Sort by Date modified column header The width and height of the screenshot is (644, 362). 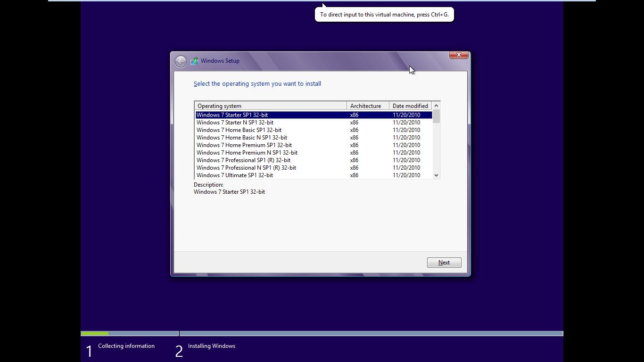coord(410,106)
